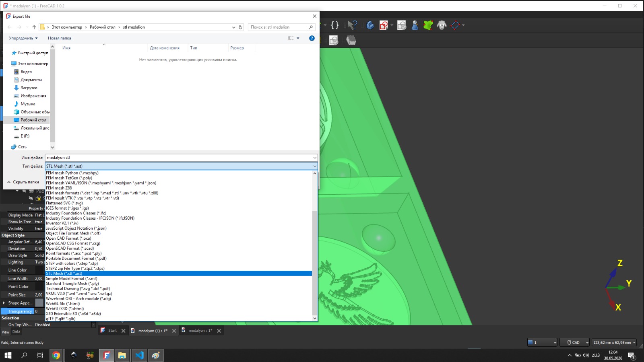Go back in the Export file dialog
This screenshot has width=644, height=362.
point(10,27)
